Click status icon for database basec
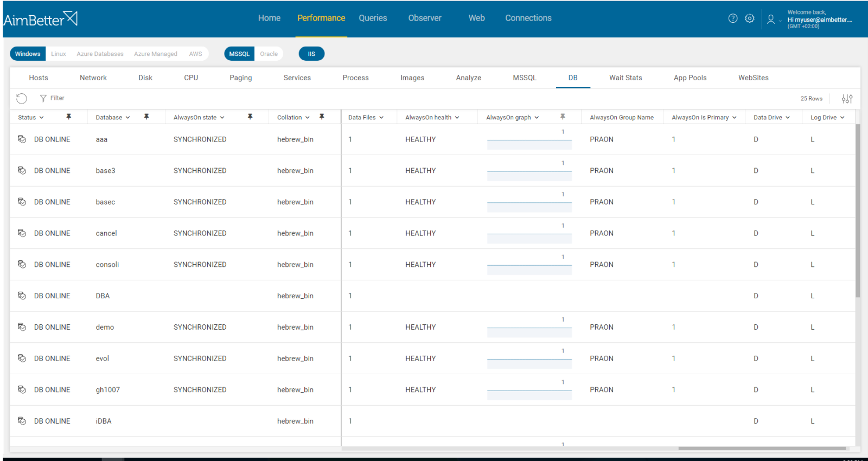 (x=22, y=202)
